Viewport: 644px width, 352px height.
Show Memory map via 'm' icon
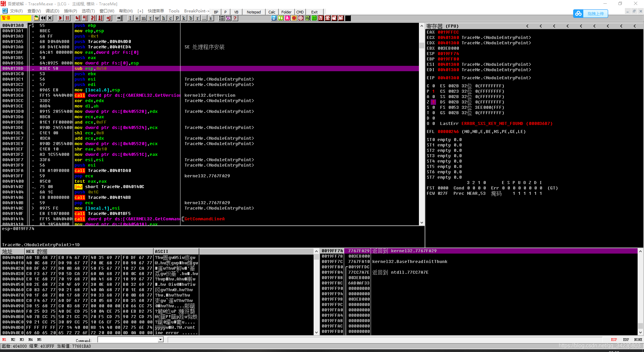[144, 18]
